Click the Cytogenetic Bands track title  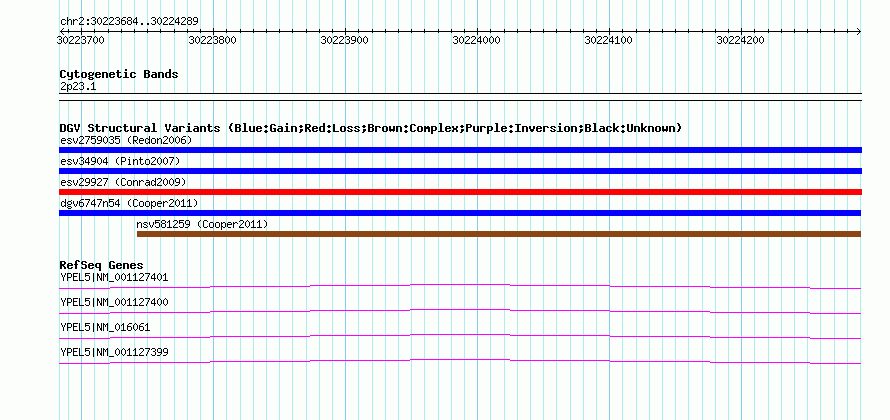click(119, 74)
